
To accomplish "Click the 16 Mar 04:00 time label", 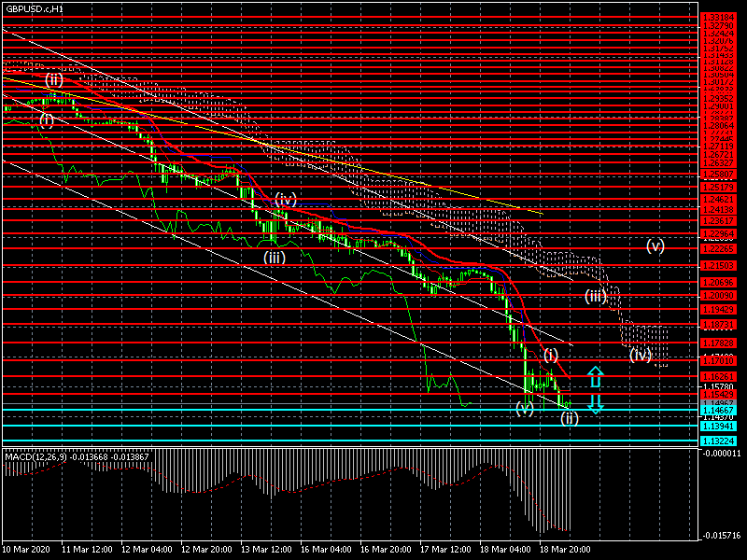I will [326, 550].
